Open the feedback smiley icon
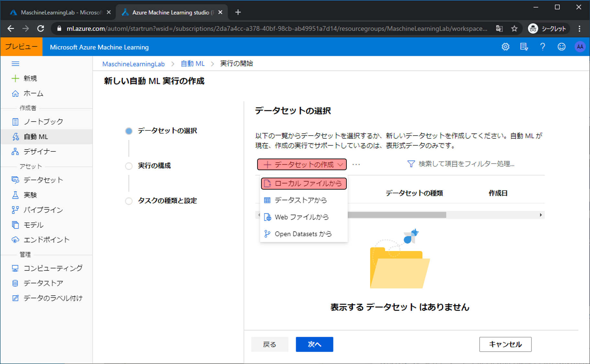590x364 pixels. [561, 47]
